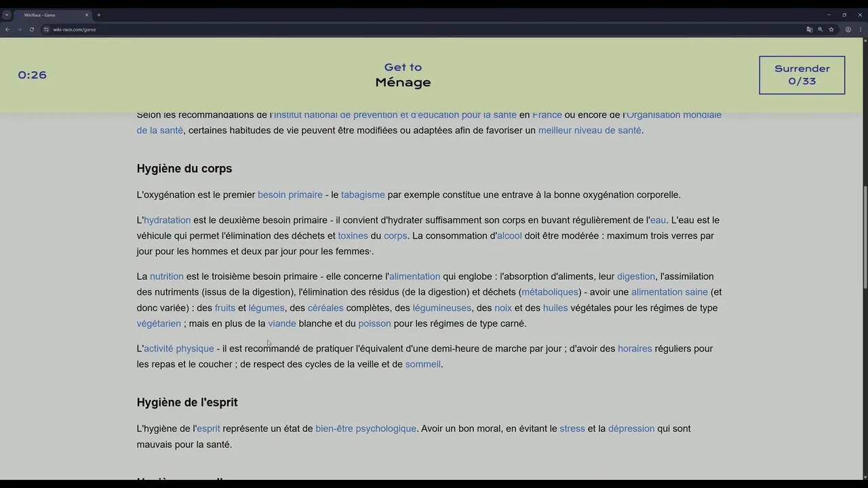The image size is (868, 488).
Task: Restore down the browser window
Action: pyautogui.click(x=844, y=15)
